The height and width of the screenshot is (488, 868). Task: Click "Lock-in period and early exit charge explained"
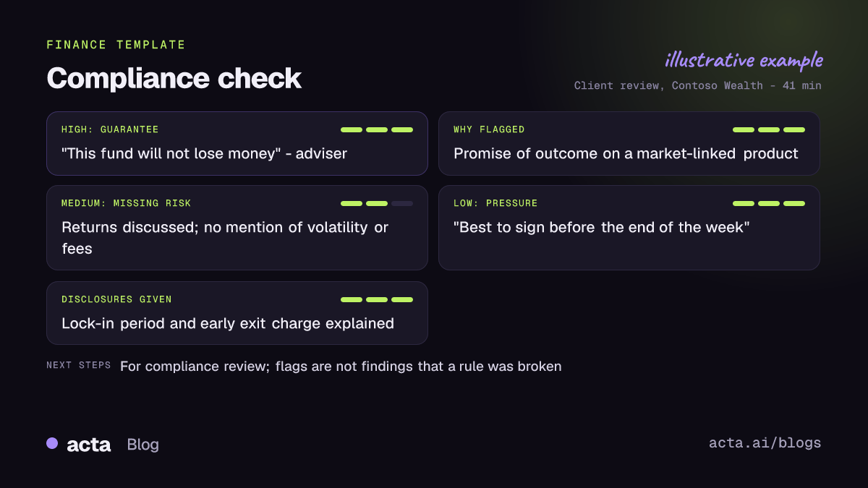[x=228, y=323]
